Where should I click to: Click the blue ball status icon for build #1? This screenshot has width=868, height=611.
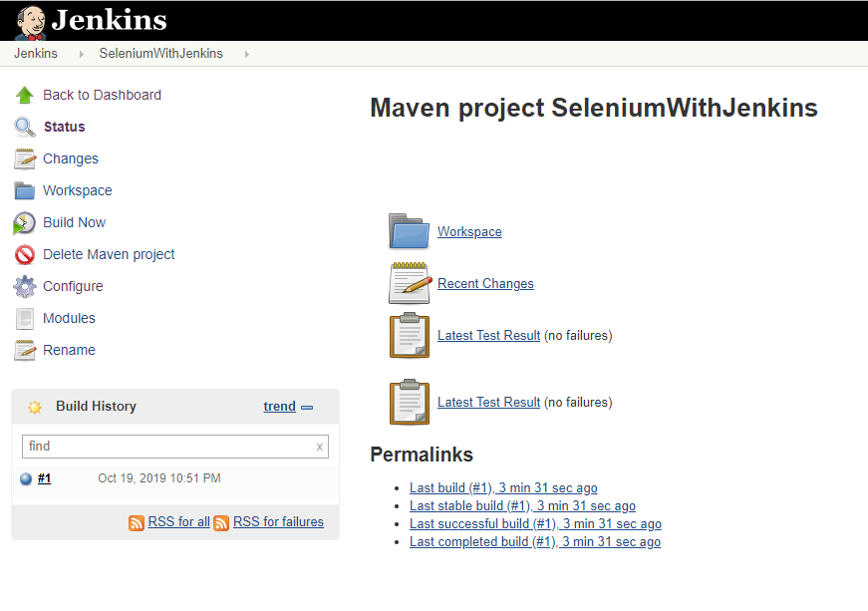pos(26,478)
